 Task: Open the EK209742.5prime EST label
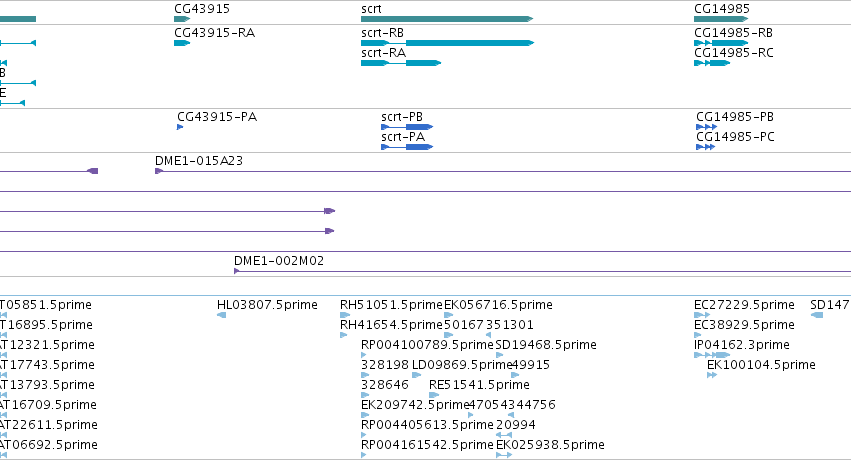[x=415, y=405]
